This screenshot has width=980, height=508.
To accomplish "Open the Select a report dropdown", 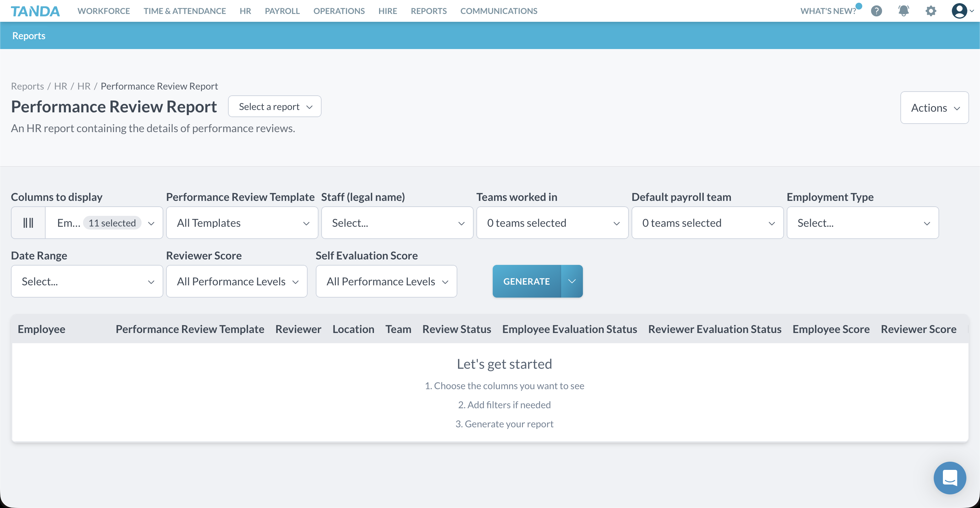I will (x=275, y=106).
